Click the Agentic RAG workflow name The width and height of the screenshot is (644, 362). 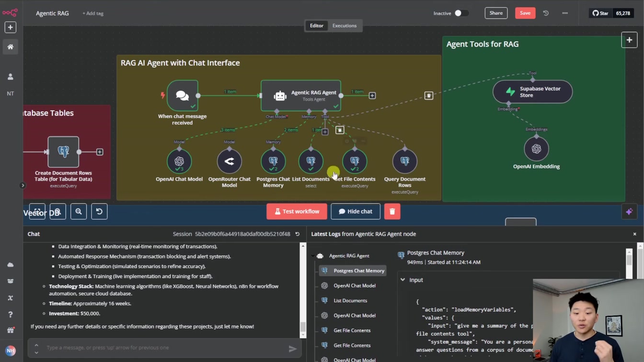[52, 13]
